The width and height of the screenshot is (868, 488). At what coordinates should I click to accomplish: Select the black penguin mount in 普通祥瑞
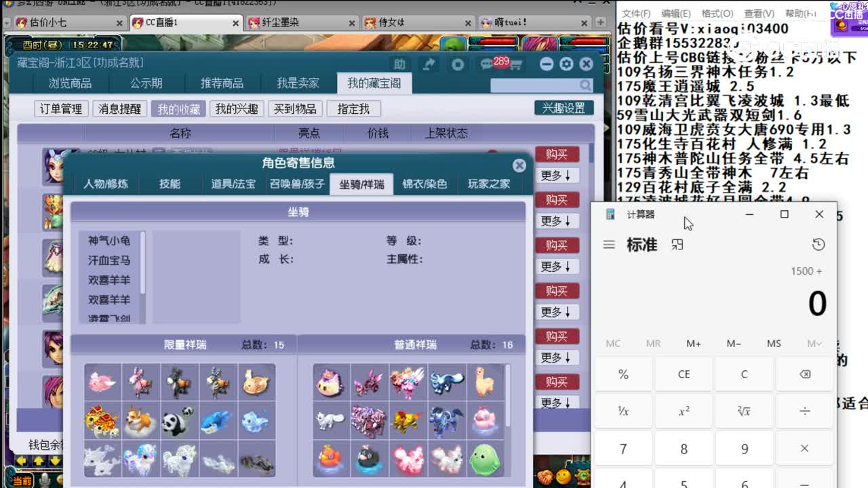[x=370, y=460]
